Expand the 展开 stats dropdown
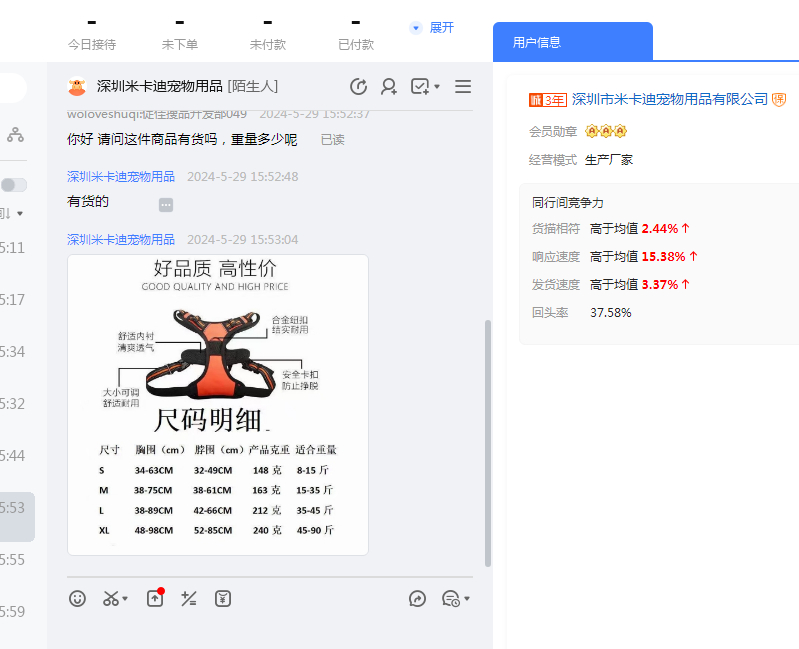 pos(433,28)
